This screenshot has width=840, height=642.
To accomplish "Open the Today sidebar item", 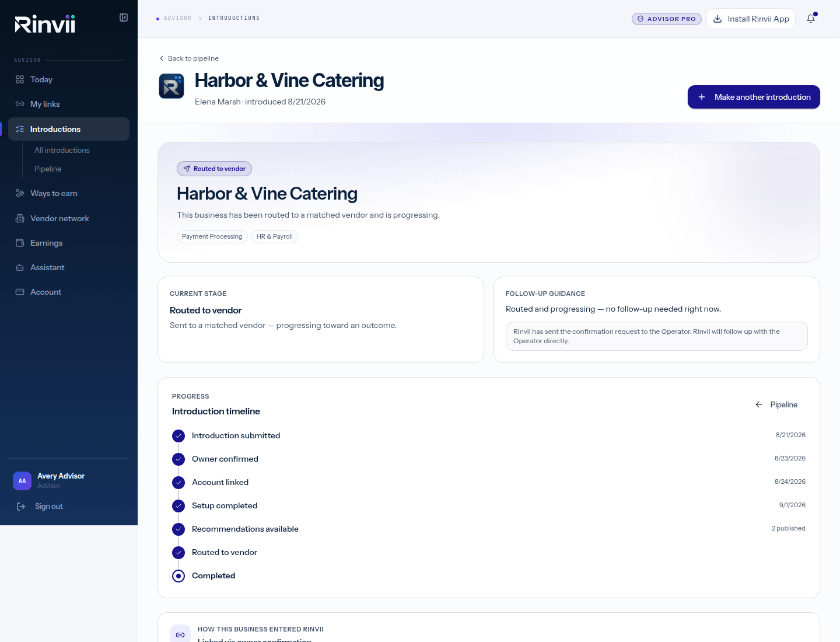I will [69, 79].
